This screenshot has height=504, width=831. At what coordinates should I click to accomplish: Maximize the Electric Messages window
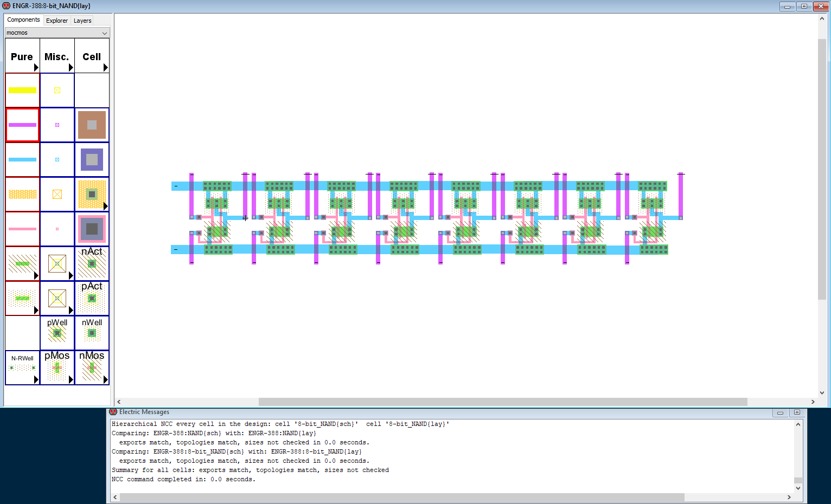797,412
